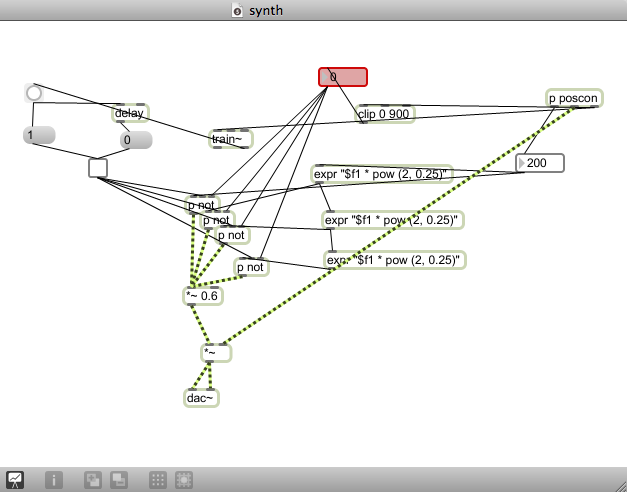The height and width of the screenshot is (492, 627).
Task: Select the topmost p not object
Action: coord(203,205)
